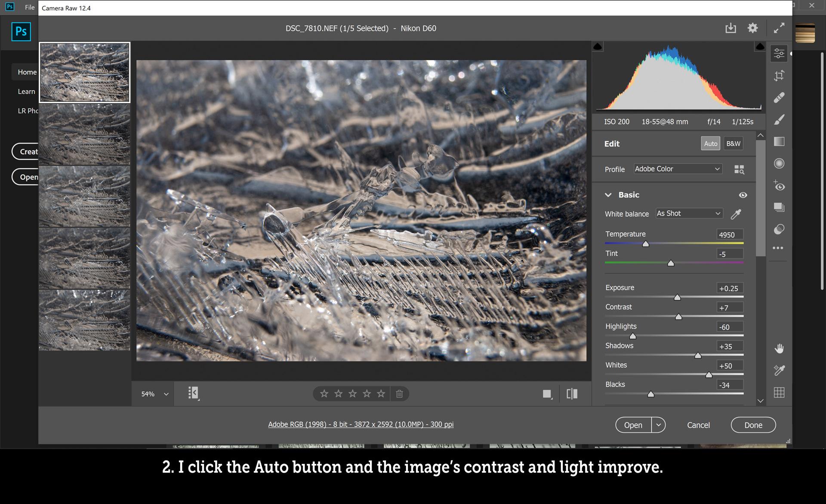Image resolution: width=826 pixels, height=504 pixels.
Task: Open the White balance As Shot dropdown
Action: [x=688, y=213]
